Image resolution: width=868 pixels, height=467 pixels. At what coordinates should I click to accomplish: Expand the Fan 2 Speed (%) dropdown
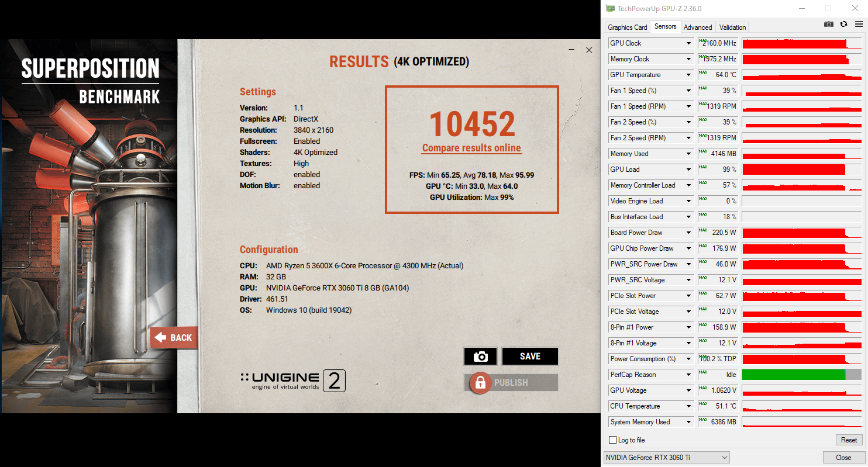coord(688,122)
